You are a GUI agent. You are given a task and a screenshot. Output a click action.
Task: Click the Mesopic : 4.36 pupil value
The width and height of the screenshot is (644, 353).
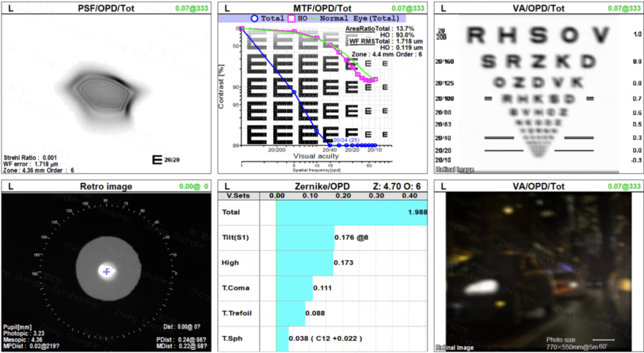[x=23, y=340]
